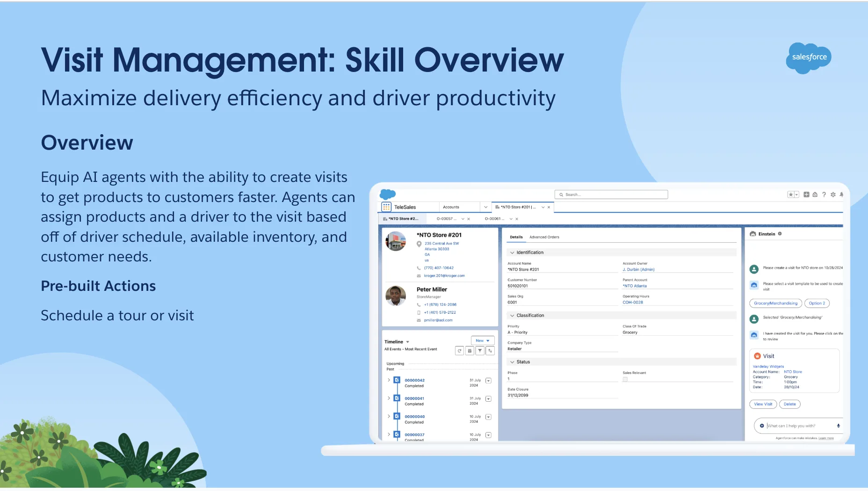Close the O-00061 subtab
The width and height of the screenshot is (868, 491).
coord(517,219)
